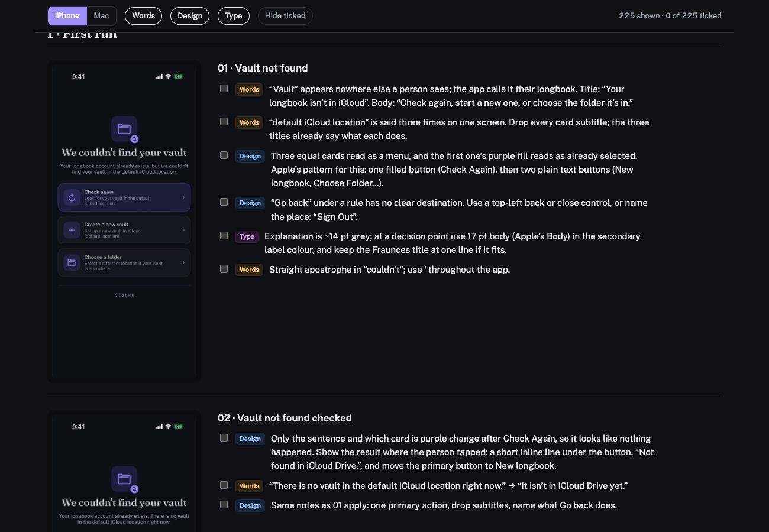Click the chevron on the Check again card
Viewport: 769px width, 532px height.
pos(183,197)
